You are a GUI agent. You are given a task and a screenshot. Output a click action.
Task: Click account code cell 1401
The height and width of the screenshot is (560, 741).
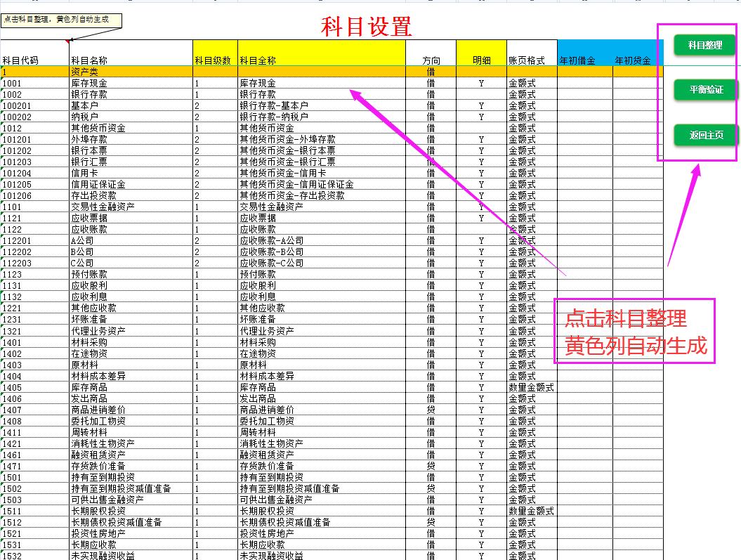(x=35, y=342)
